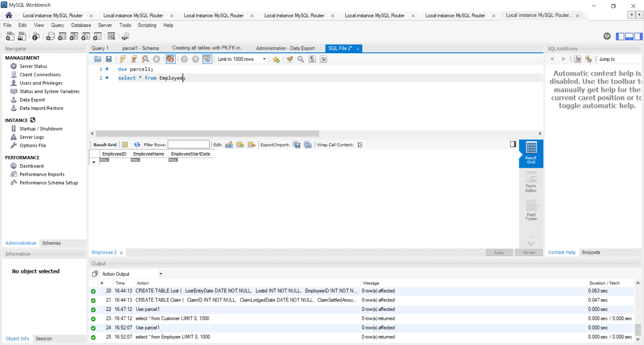
Task: Save the script to file
Action: tap(109, 59)
